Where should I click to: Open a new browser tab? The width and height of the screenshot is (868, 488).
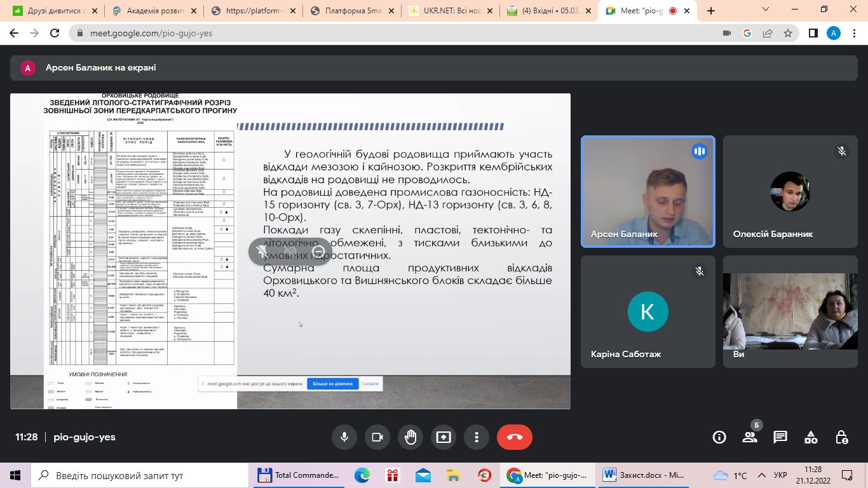[x=711, y=11]
